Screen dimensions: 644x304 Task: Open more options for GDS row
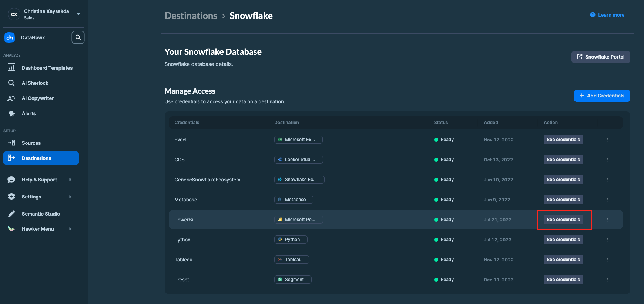pyautogui.click(x=608, y=160)
